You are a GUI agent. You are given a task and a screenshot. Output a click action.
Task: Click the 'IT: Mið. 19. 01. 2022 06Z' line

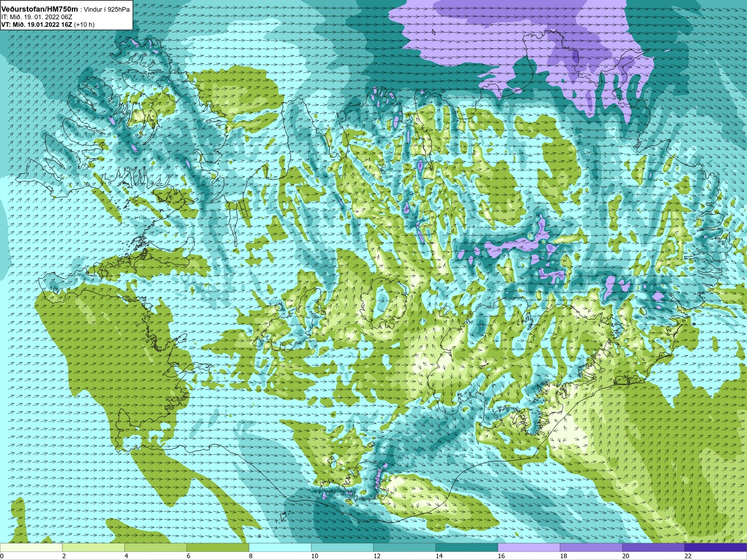coord(37,17)
